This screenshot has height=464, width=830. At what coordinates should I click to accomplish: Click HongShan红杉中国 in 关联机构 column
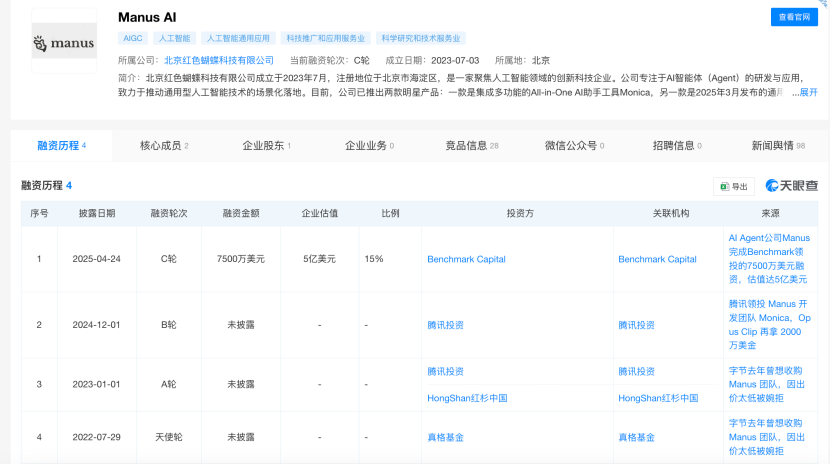658,398
